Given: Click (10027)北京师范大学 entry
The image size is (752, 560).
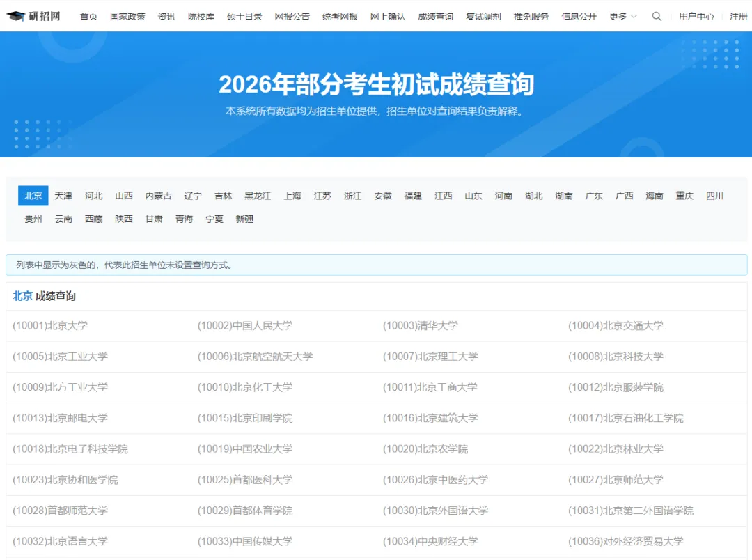Looking at the screenshot, I should point(616,479).
